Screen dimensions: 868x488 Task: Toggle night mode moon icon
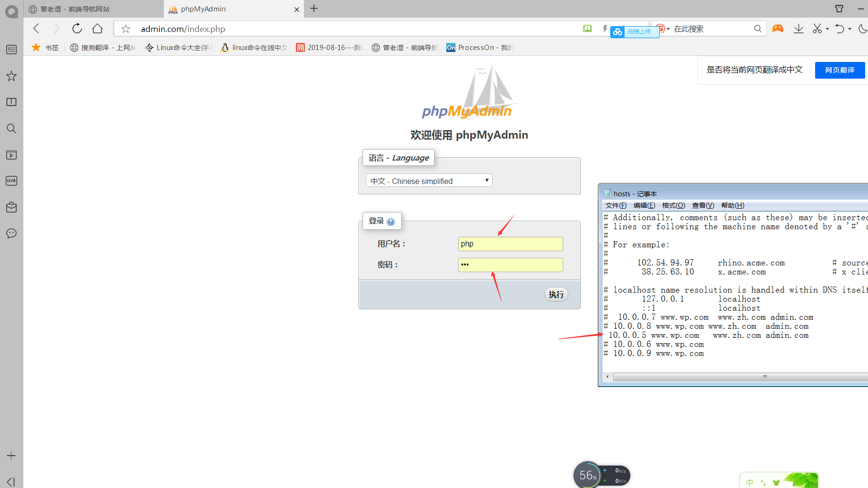click(x=863, y=29)
